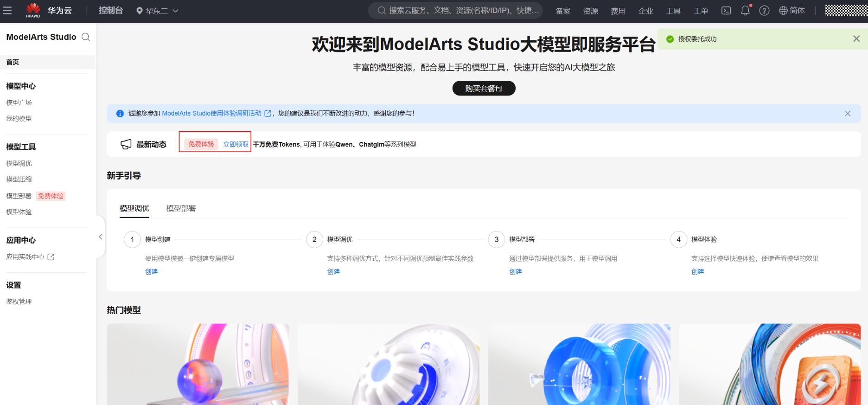Image resolution: width=868 pixels, height=405 pixels.
Task: Open 我的模型 in the sidebar
Action: click(19, 119)
